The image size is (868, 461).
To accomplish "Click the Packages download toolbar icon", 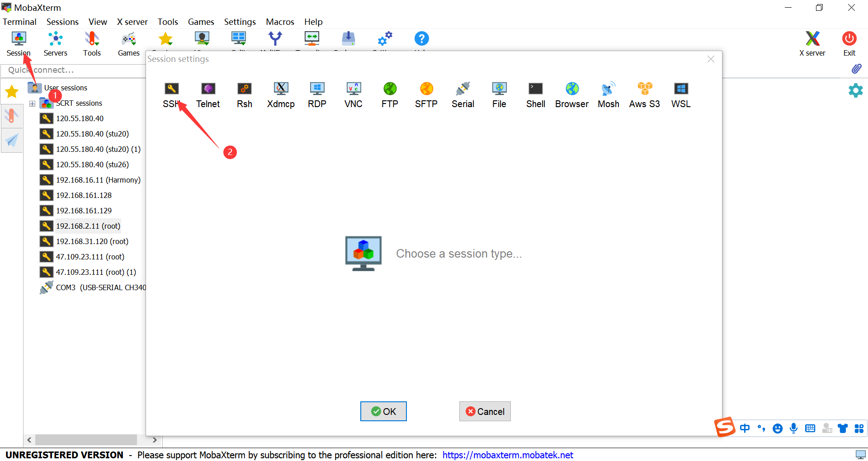I will tap(349, 39).
